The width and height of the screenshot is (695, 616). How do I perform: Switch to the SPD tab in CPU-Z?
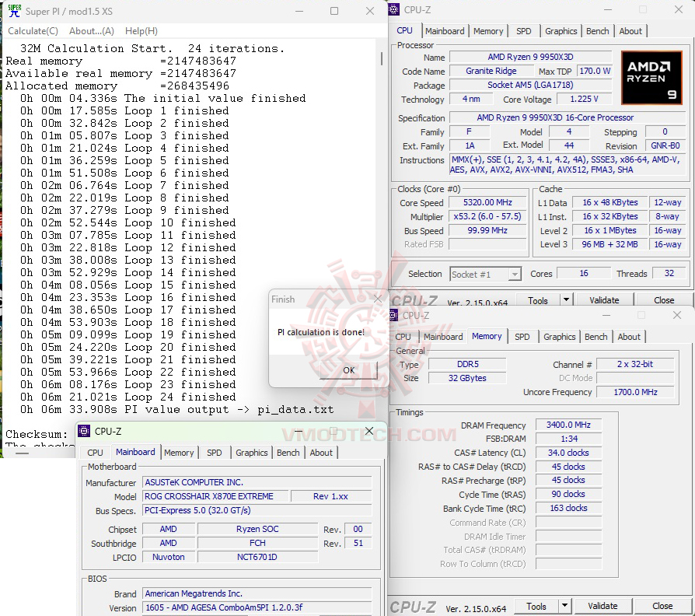[523, 31]
